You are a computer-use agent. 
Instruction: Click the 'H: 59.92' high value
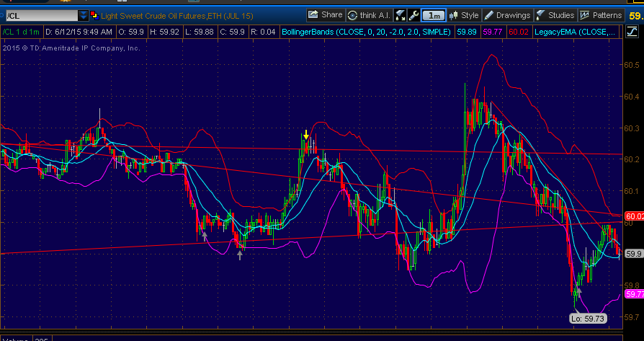[x=164, y=32]
